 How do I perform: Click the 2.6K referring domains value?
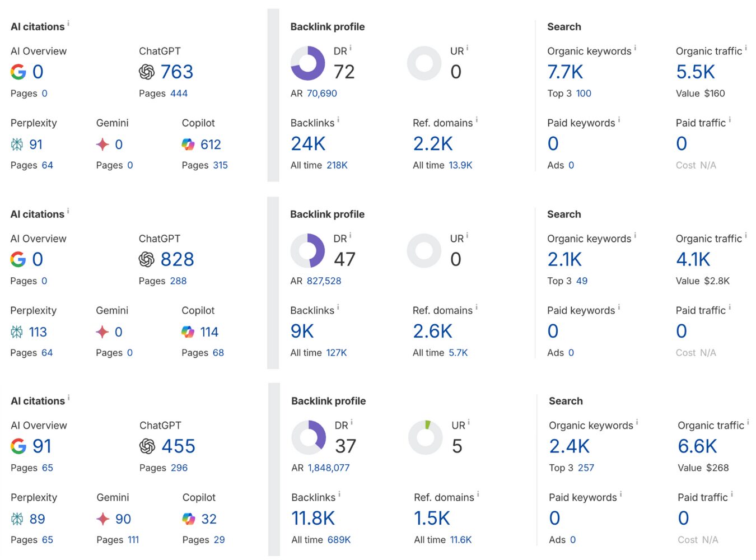point(432,332)
